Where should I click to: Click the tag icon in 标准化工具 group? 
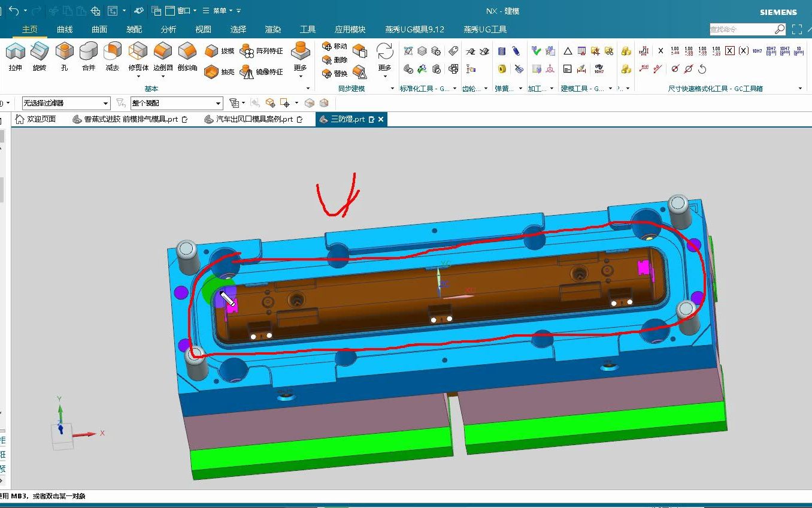pos(453,52)
